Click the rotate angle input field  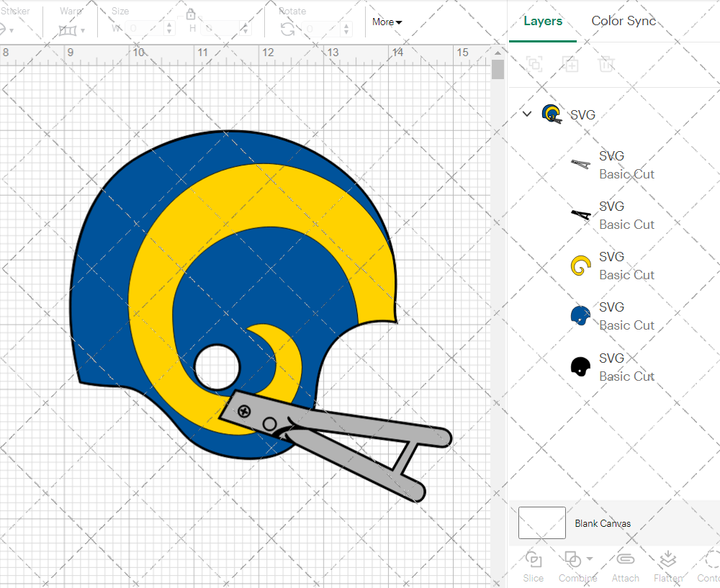coord(322,29)
